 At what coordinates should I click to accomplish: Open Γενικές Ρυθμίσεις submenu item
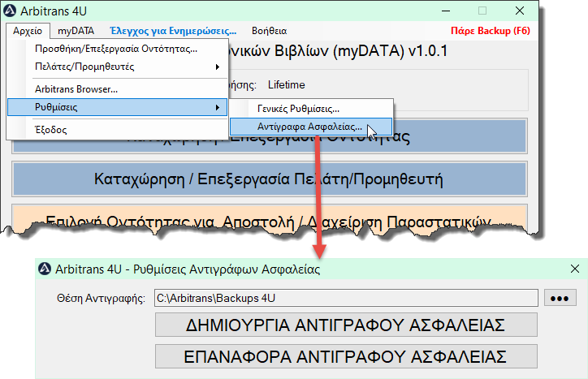click(x=311, y=109)
